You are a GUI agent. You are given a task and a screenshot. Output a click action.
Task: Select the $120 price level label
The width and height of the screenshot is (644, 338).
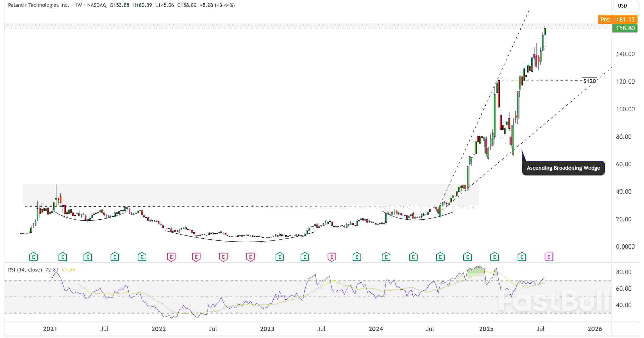click(590, 81)
